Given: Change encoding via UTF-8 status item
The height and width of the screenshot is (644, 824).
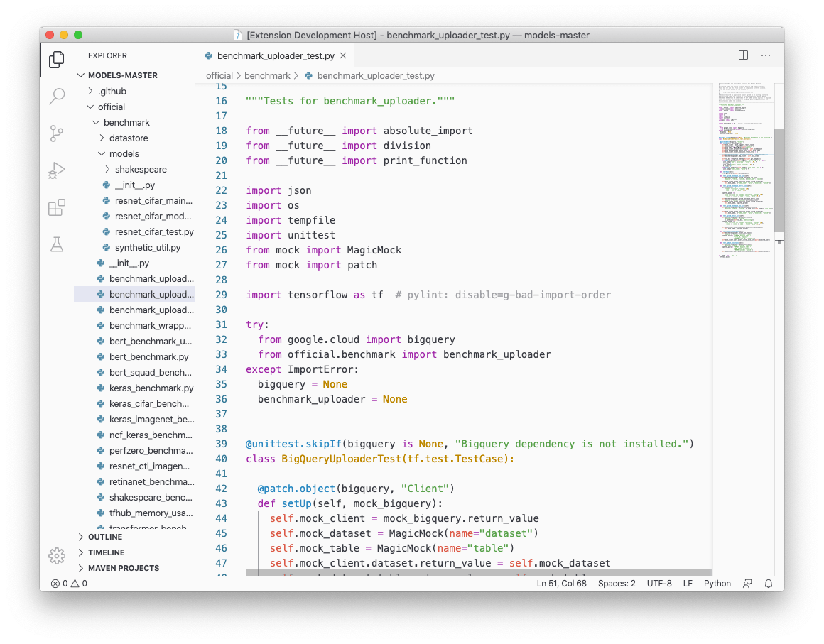Looking at the screenshot, I should point(659,584).
